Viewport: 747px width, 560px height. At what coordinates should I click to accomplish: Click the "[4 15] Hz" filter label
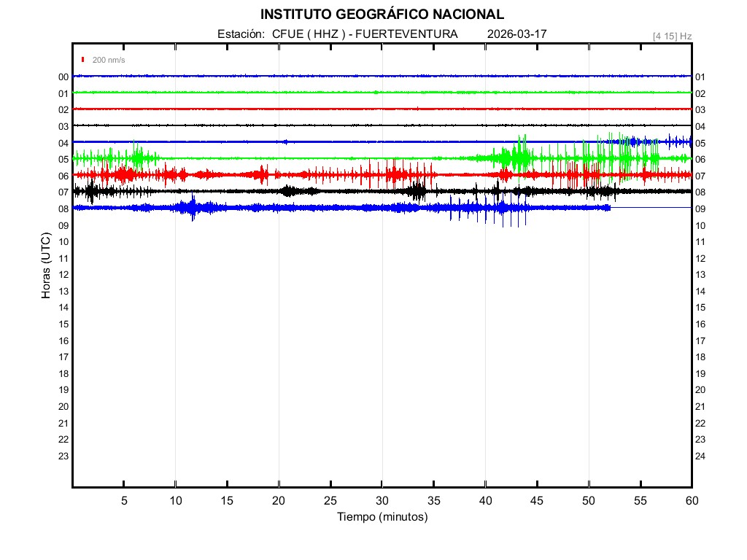[x=672, y=36]
